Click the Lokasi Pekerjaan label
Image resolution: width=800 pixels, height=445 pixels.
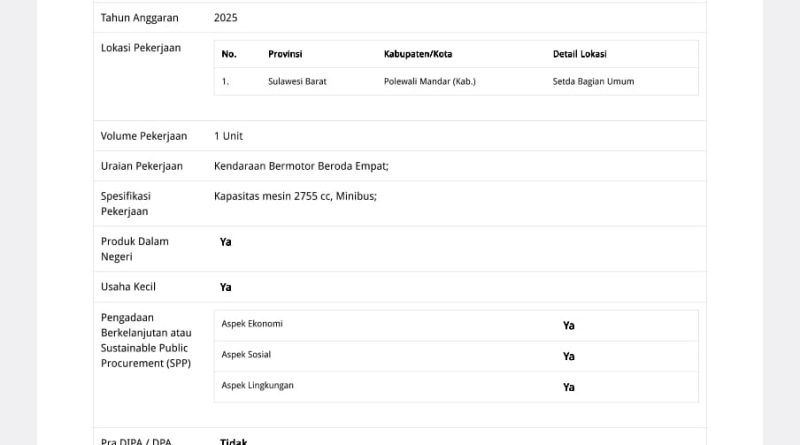(141, 48)
